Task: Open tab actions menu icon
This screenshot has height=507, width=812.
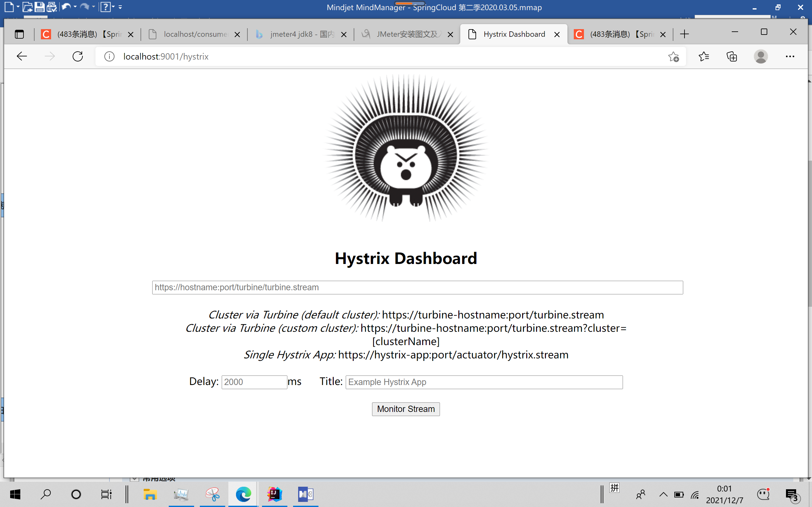Action: pyautogui.click(x=19, y=34)
